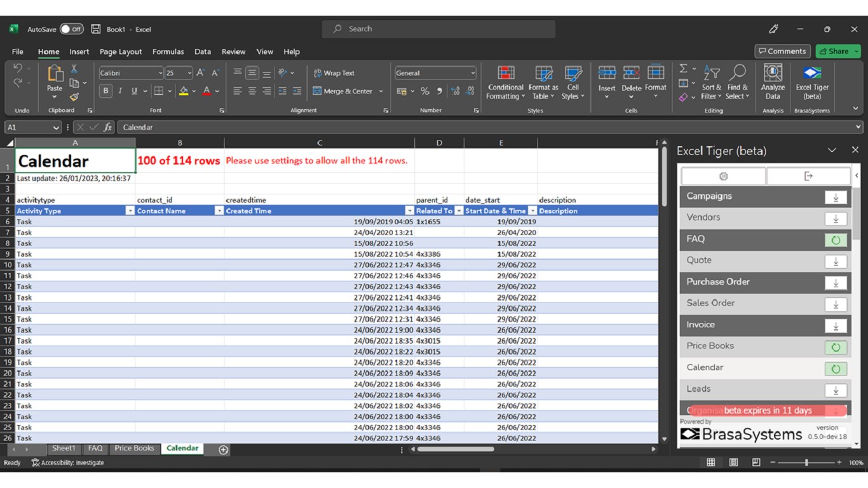868x488 pixels.
Task: Toggle Bold formatting
Action: tap(105, 91)
